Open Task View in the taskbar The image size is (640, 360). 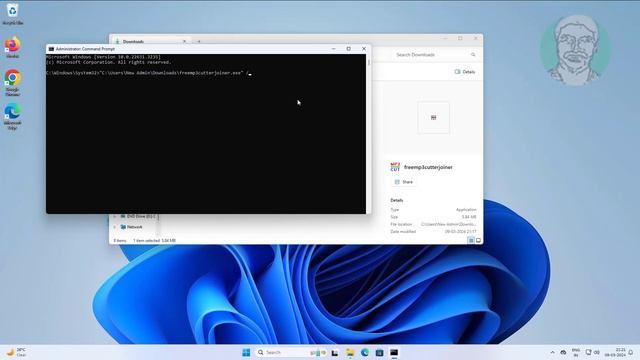pyautogui.click(x=335, y=353)
